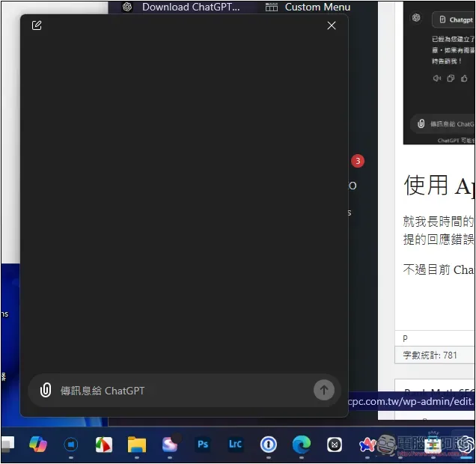Close the ChatGPT popup window
The height and width of the screenshot is (464, 476).
[332, 25]
